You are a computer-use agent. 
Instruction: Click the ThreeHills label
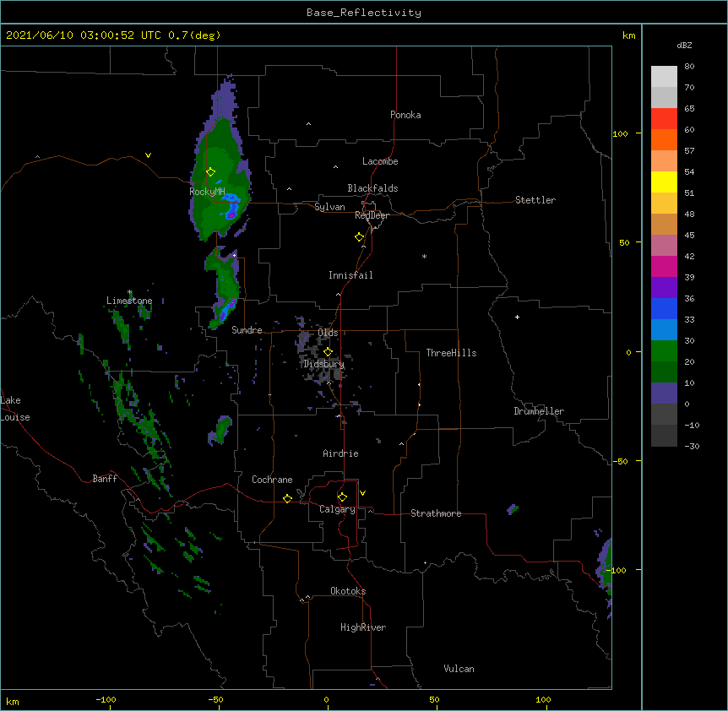[451, 353]
